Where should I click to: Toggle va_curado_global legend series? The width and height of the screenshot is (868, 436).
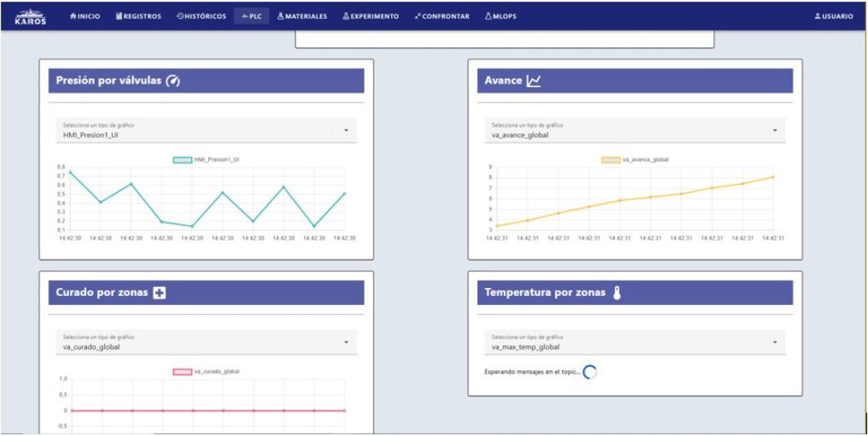pyautogui.click(x=206, y=372)
